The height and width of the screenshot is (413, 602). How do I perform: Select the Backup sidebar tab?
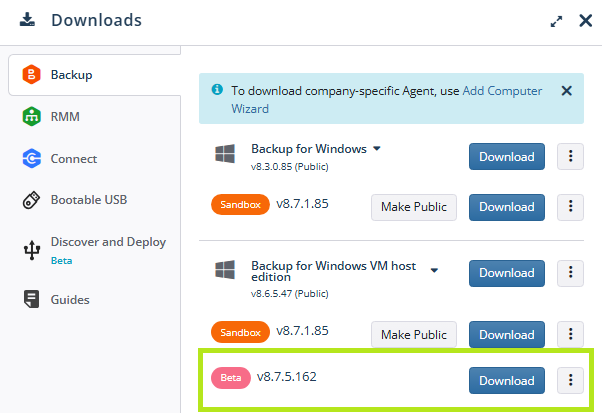(94, 75)
